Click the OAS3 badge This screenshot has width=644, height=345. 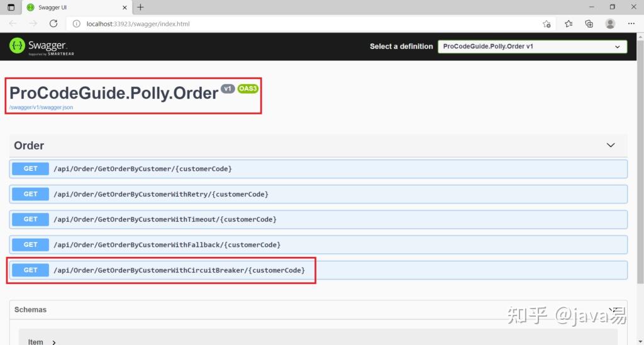(x=248, y=89)
